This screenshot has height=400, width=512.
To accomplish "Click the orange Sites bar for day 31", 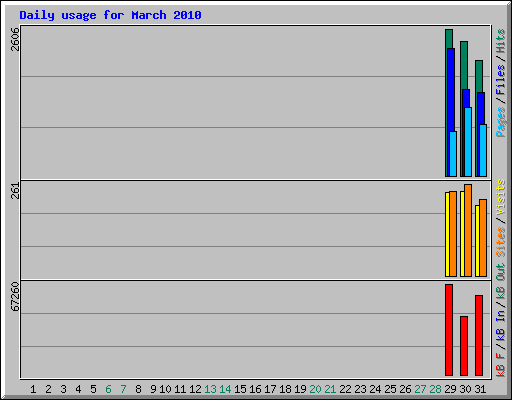I will click(483, 238).
